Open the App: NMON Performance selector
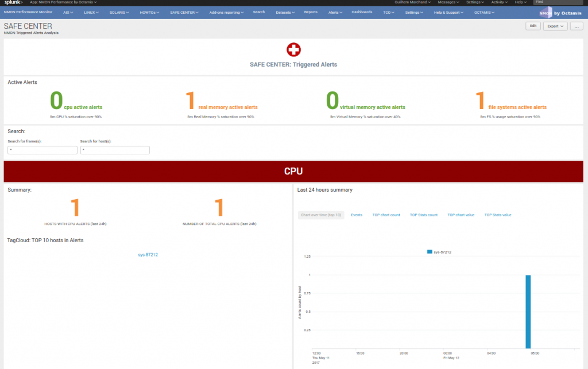 (63, 2)
